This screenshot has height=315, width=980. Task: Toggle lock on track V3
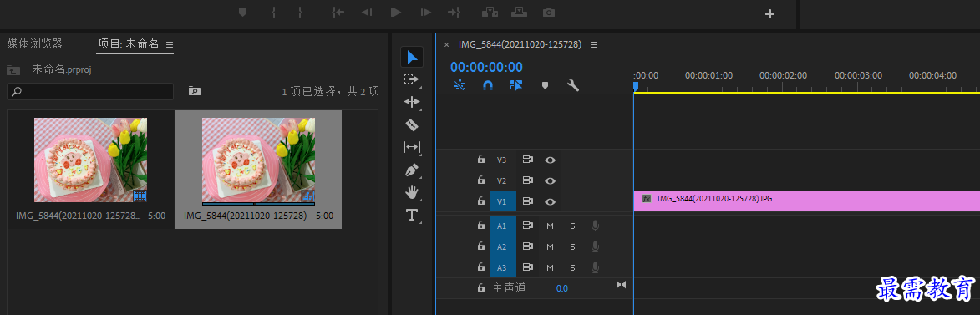coord(480,160)
